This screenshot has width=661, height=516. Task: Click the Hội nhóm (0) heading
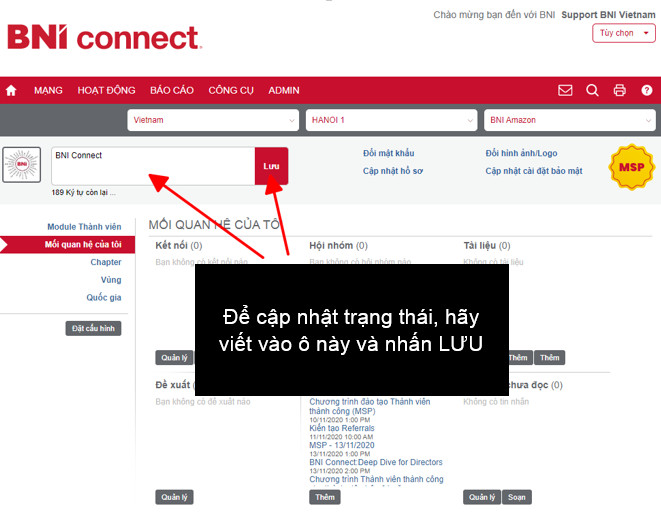[x=339, y=245]
